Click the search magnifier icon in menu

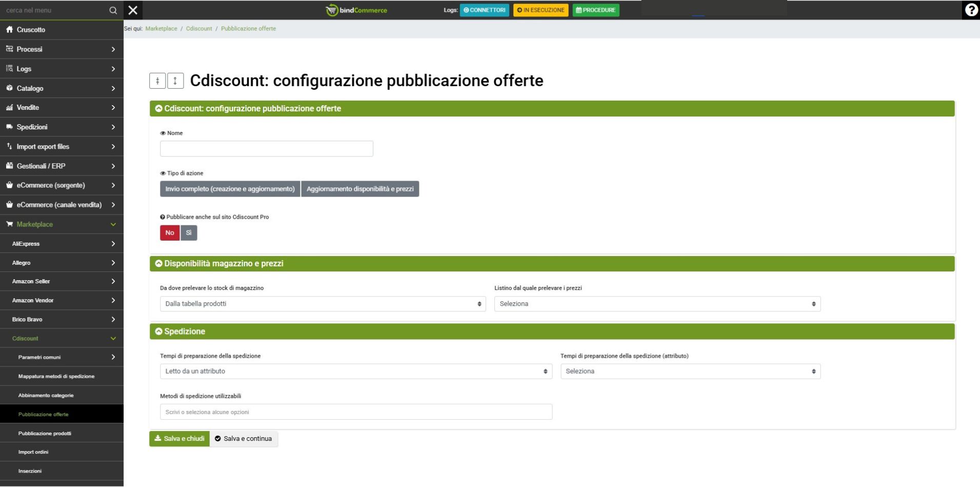click(x=113, y=10)
